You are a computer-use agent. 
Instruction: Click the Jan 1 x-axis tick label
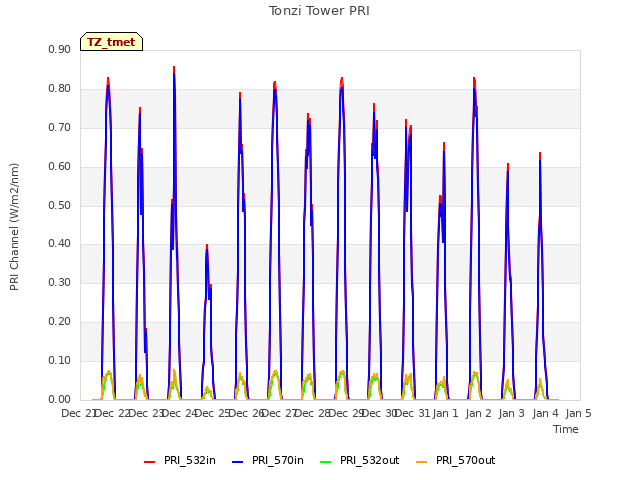(446, 413)
